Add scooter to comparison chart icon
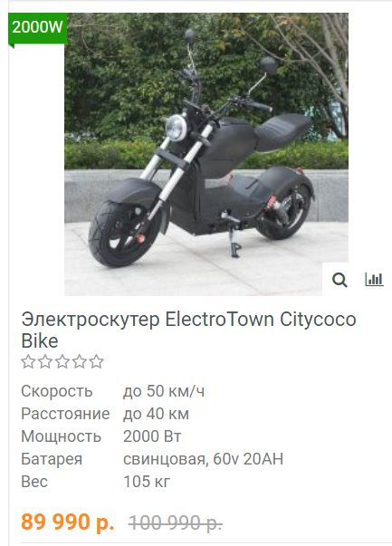 [x=374, y=279]
